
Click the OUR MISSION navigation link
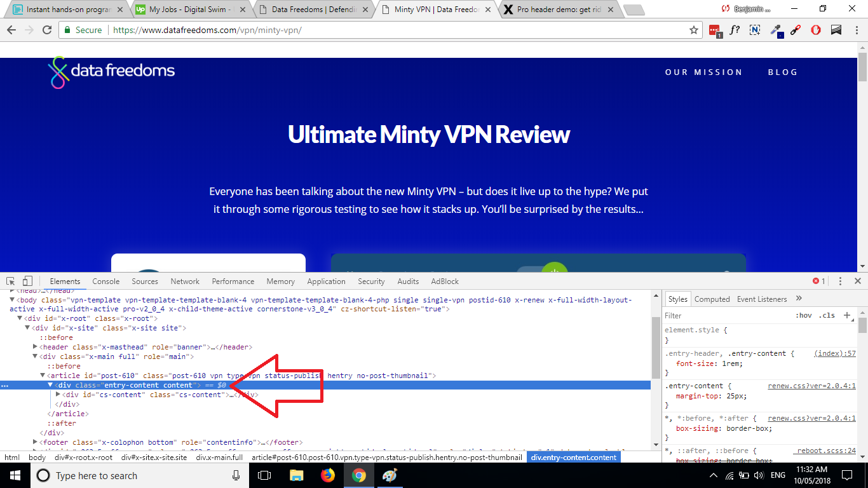coord(703,72)
